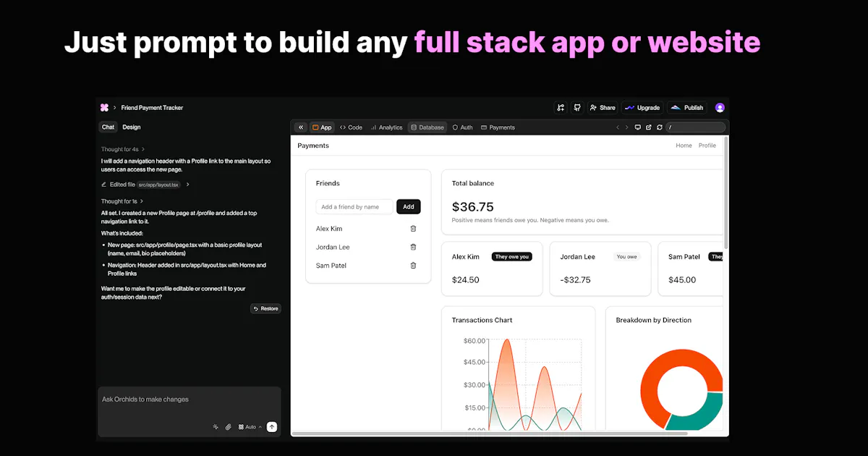Screen dimensions: 868x456
Task: Click the Friend Payment Tracker project name
Action: click(152, 108)
